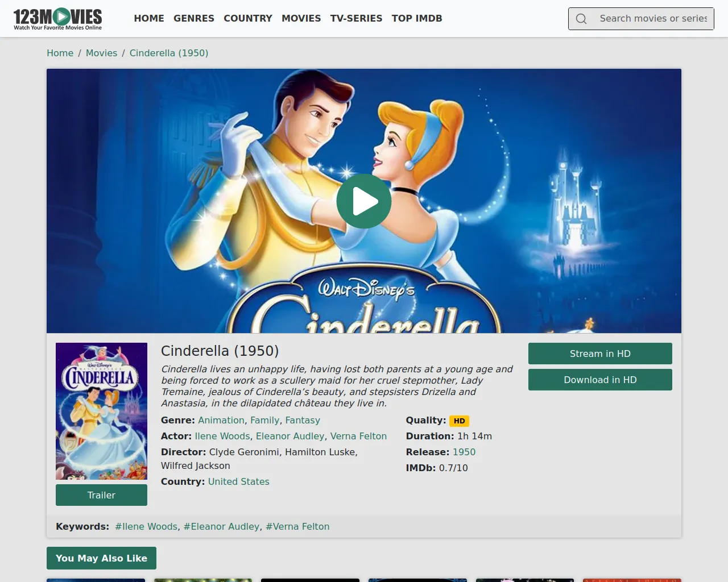
Task: Click the search magnifier icon
Action: click(x=581, y=19)
